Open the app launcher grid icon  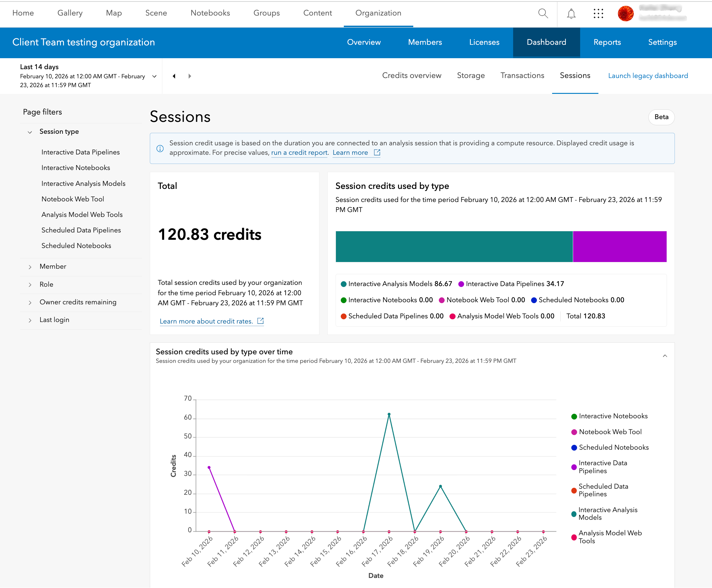(x=598, y=13)
